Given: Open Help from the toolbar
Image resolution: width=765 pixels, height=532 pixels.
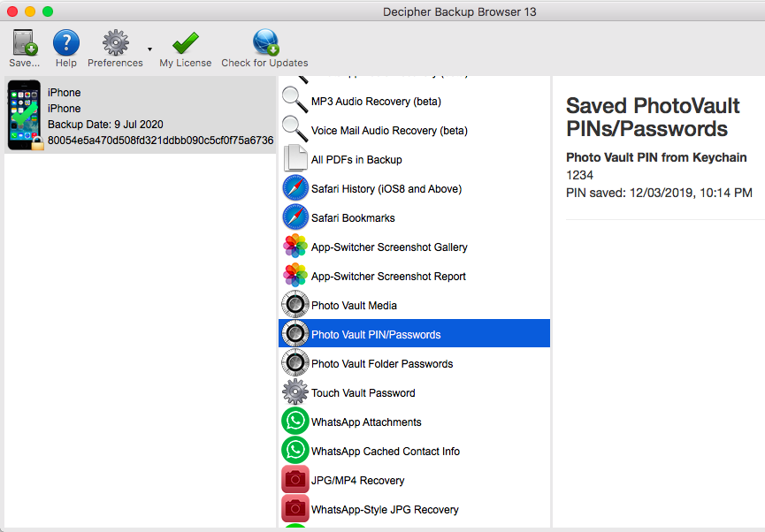Looking at the screenshot, I should pyautogui.click(x=65, y=42).
